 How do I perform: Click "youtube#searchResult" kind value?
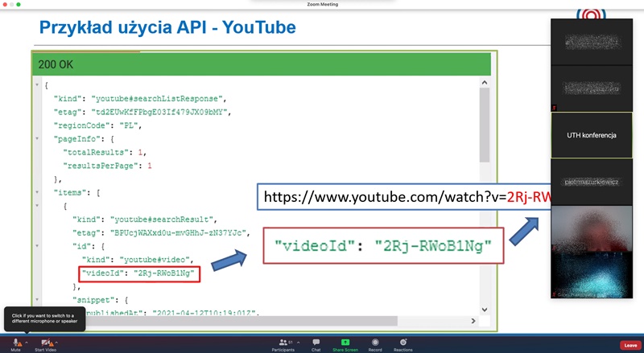[x=162, y=220]
